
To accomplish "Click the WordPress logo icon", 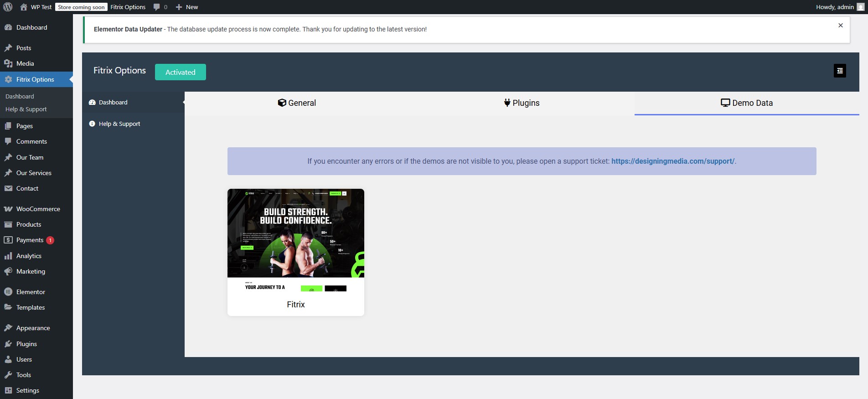I will tap(8, 7).
